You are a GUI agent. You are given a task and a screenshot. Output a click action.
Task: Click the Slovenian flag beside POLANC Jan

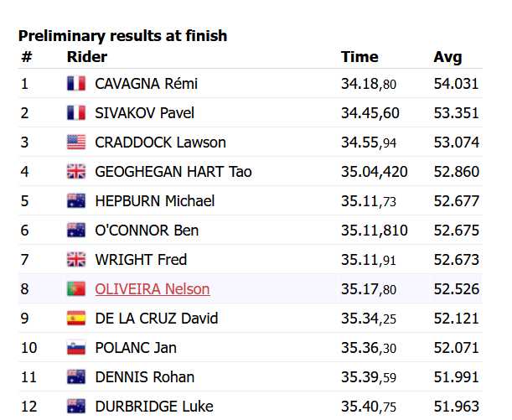(x=76, y=348)
